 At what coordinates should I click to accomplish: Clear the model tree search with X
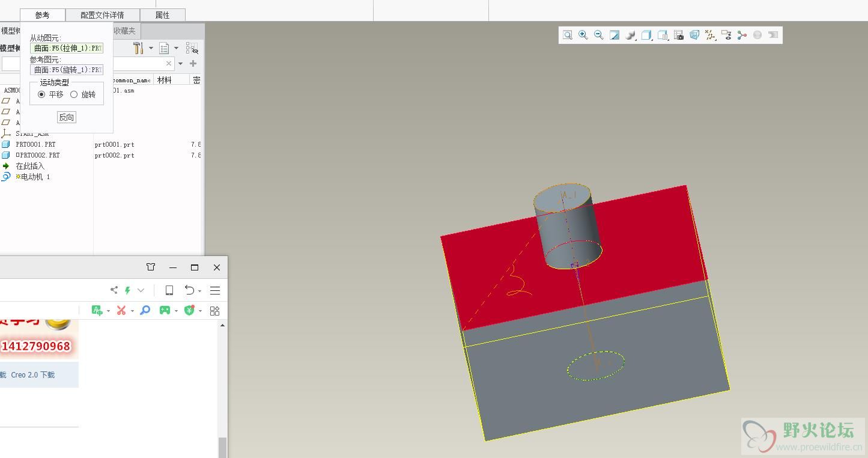point(169,64)
